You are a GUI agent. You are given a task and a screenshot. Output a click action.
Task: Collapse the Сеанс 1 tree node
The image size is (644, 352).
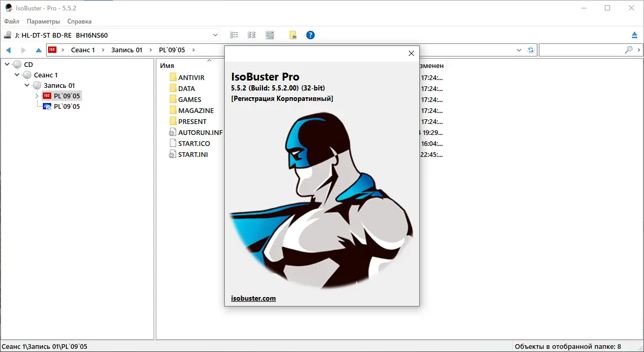point(16,74)
